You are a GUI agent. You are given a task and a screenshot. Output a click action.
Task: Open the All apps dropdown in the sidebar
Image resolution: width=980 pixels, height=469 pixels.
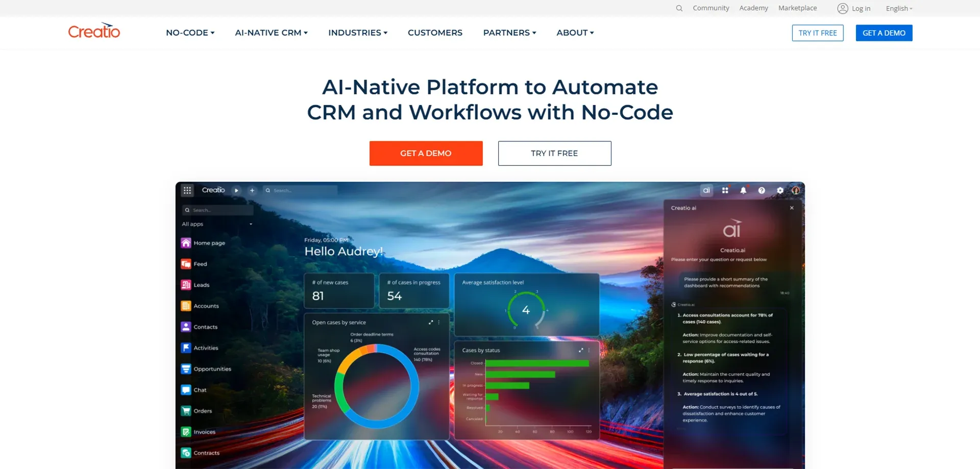217,224
